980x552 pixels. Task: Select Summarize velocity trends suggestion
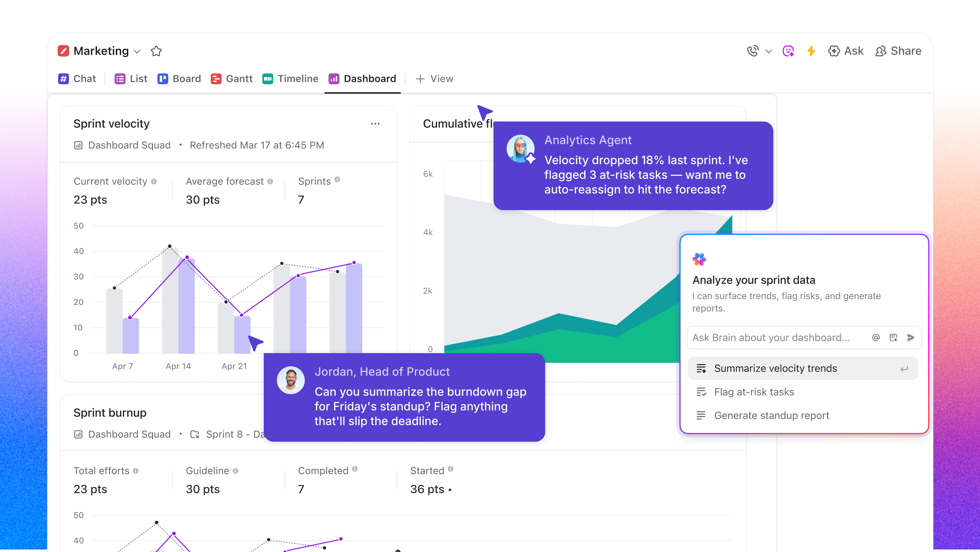[803, 368]
